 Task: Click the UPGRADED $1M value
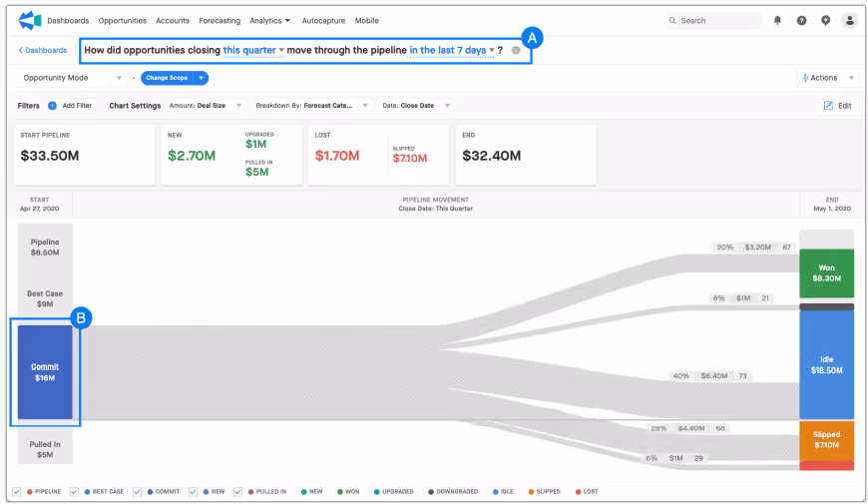pos(255,144)
